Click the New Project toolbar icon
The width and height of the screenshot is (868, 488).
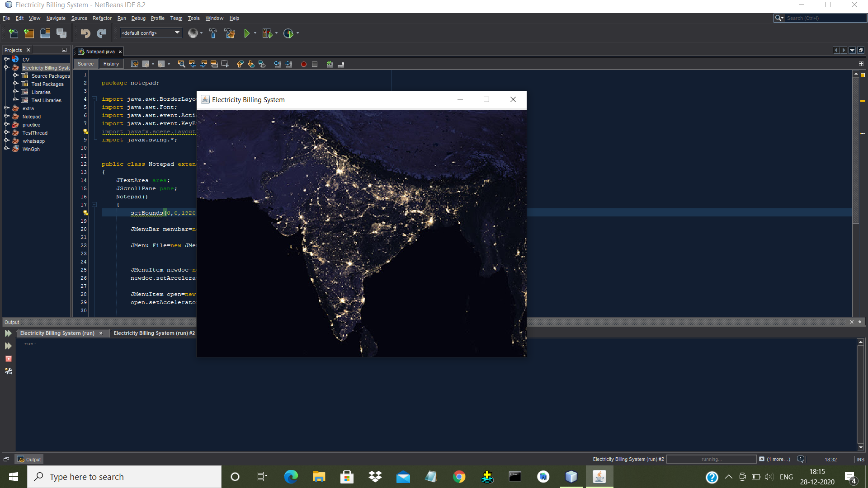coord(28,33)
